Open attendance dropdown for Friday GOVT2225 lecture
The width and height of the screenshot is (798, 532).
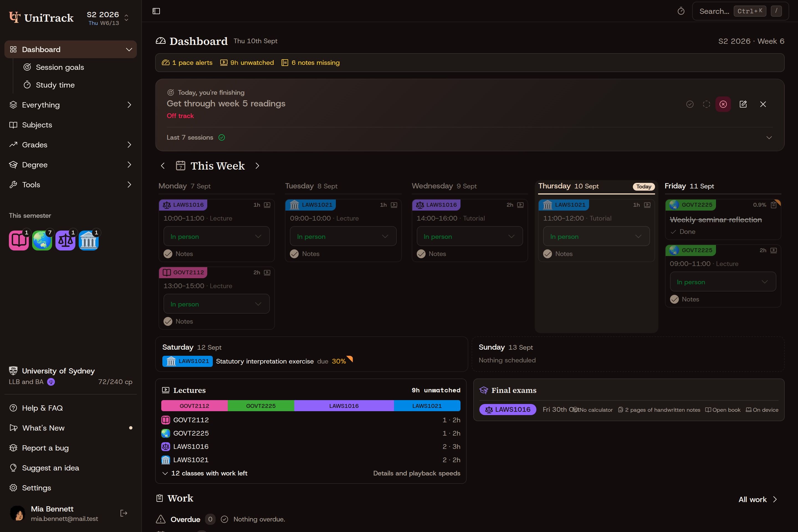click(x=723, y=282)
